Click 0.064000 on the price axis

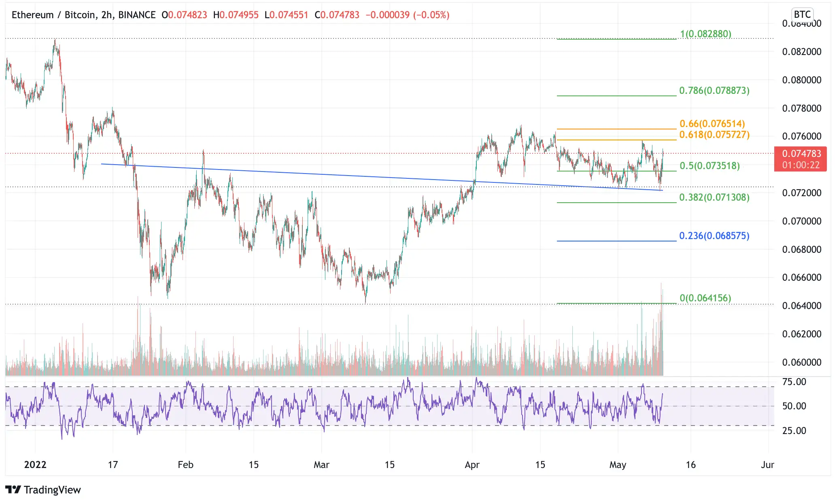tap(801, 305)
